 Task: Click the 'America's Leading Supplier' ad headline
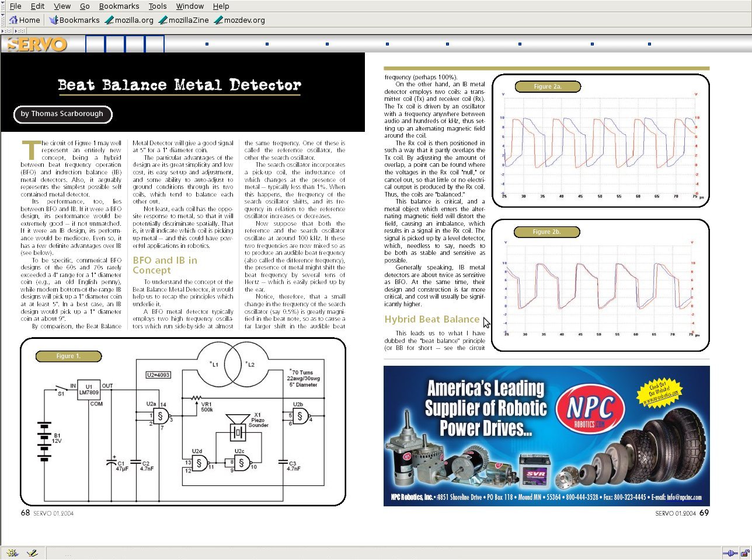[x=486, y=408]
